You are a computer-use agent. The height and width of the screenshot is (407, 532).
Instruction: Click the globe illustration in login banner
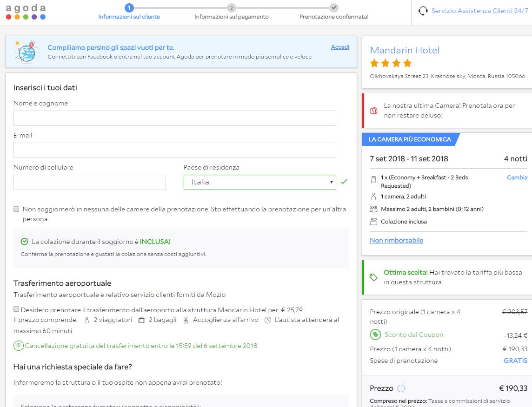[26, 52]
